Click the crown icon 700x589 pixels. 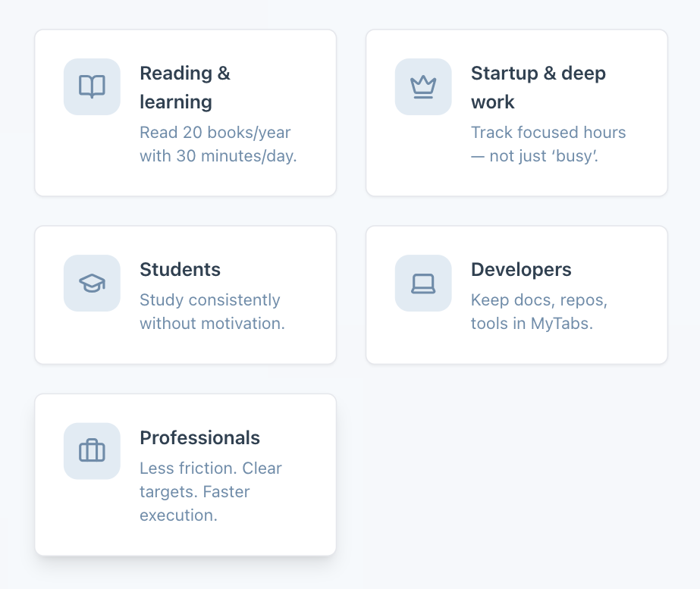(423, 86)
